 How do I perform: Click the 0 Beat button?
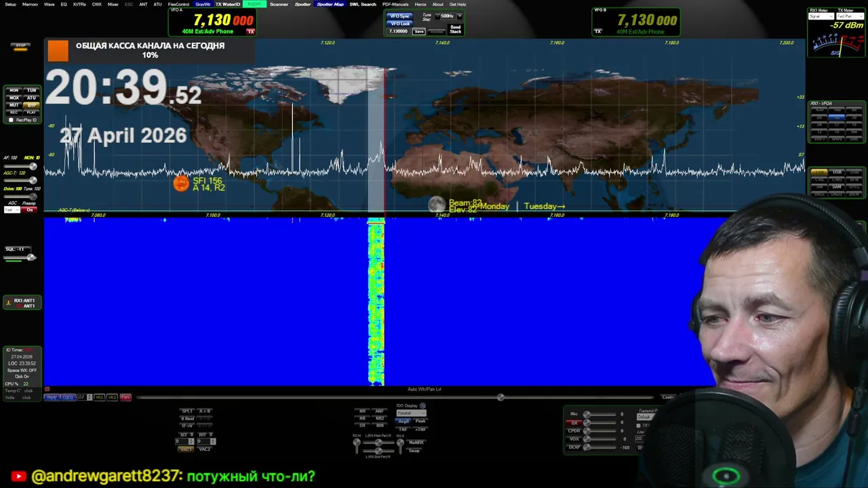[187, 419]
